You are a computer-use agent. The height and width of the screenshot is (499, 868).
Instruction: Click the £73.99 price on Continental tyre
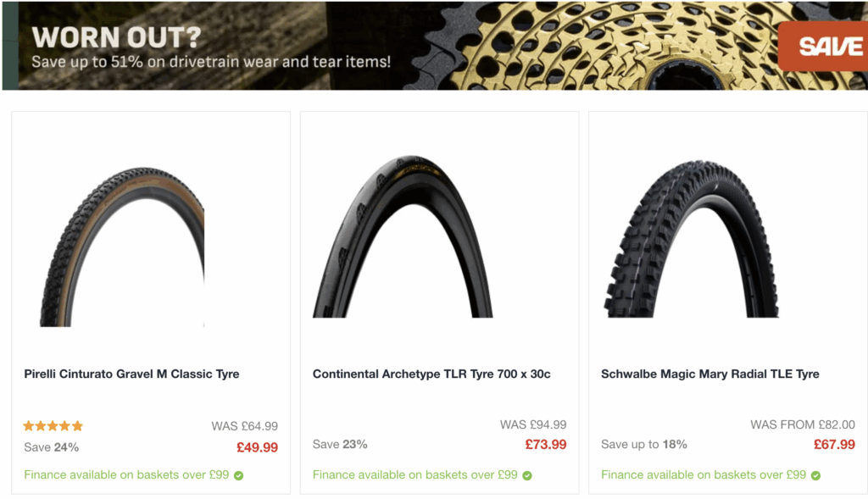pos(546,444)
